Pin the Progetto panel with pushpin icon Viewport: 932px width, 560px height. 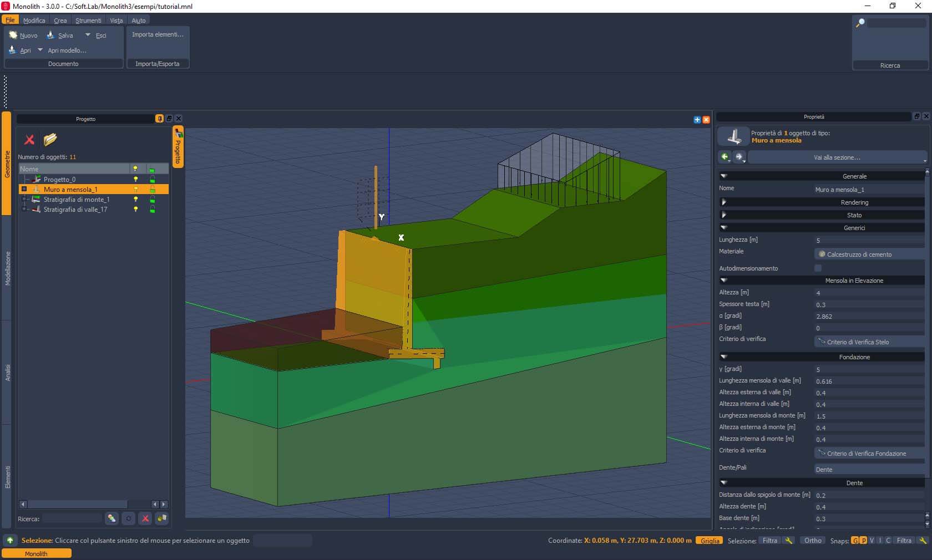159,119
